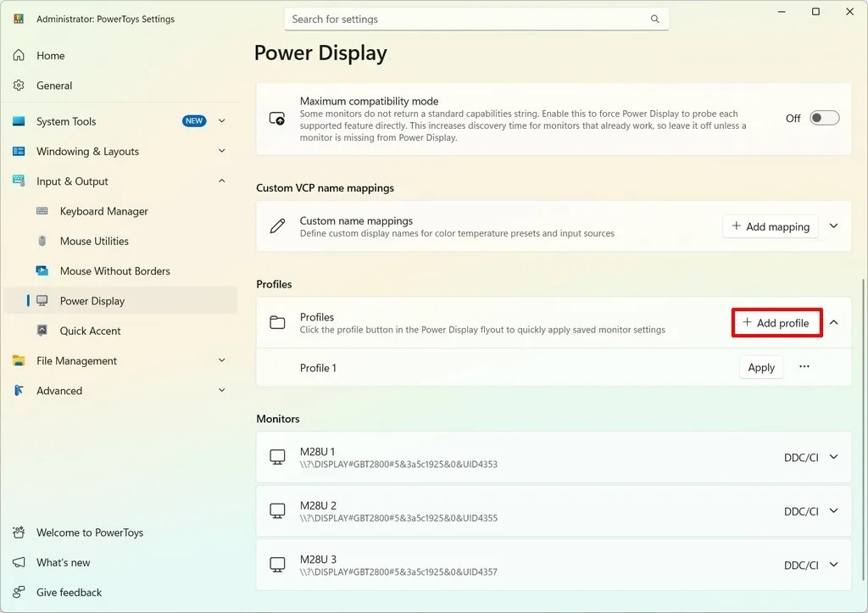Image resolution: width=868 pixels, height=613 pixels.
Task: Collapse the Input & Output chevron
Action: [x=222, y=181]
